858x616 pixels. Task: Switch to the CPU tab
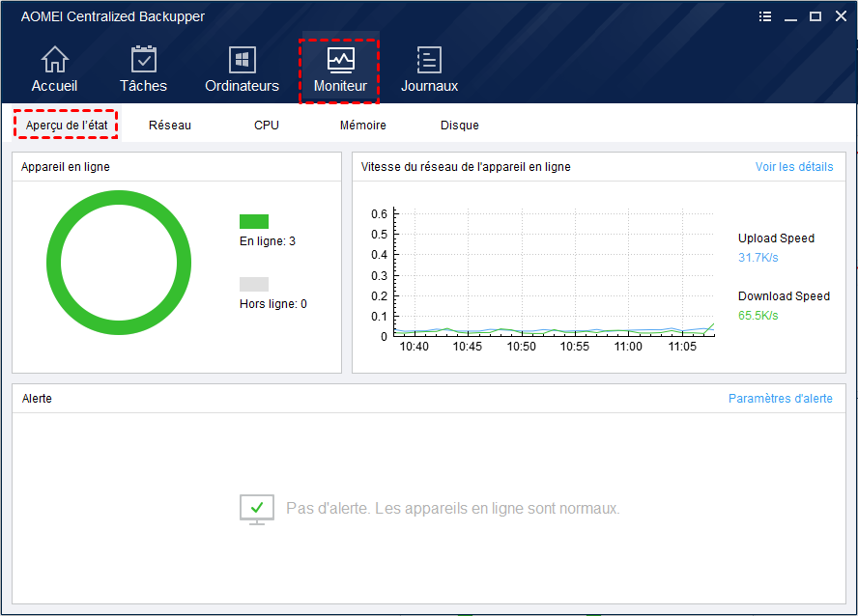[267, 126]
